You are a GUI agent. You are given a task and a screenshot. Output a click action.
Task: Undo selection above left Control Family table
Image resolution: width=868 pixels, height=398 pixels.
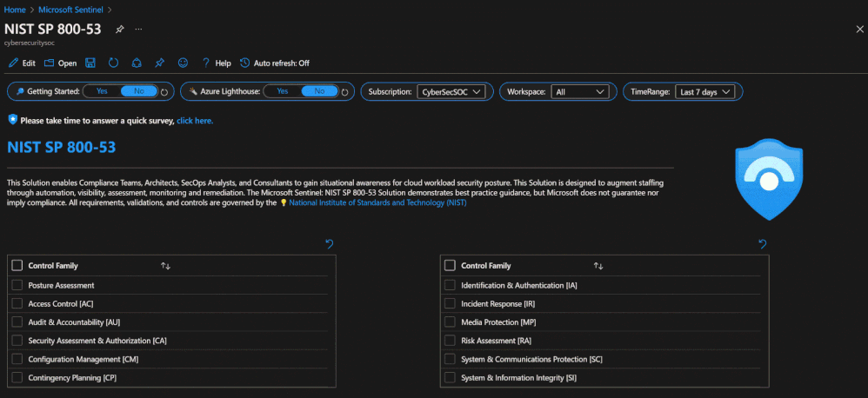(x=330, y=244)
